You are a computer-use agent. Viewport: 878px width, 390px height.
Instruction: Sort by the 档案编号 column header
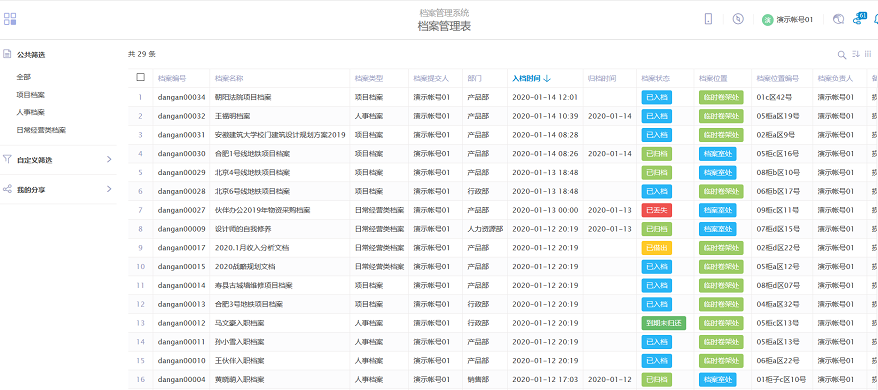pyautogui.click(x=172, y=78)
